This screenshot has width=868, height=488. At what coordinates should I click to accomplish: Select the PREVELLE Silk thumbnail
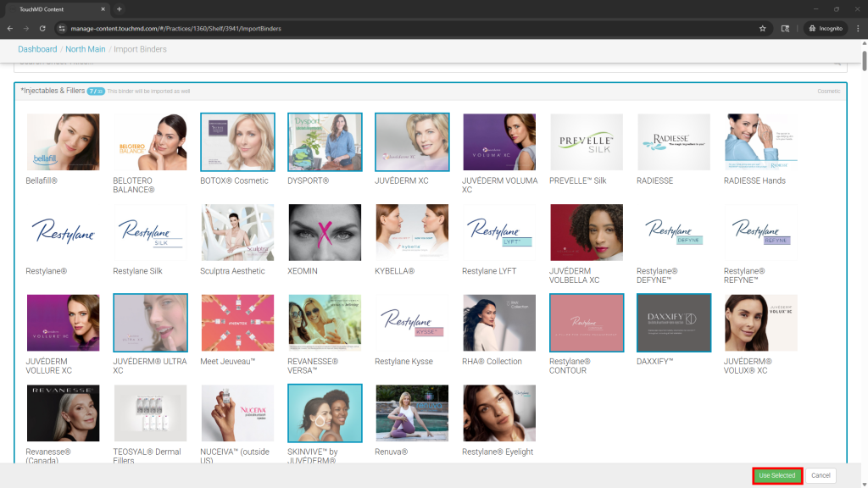click(x=587, y=142)
